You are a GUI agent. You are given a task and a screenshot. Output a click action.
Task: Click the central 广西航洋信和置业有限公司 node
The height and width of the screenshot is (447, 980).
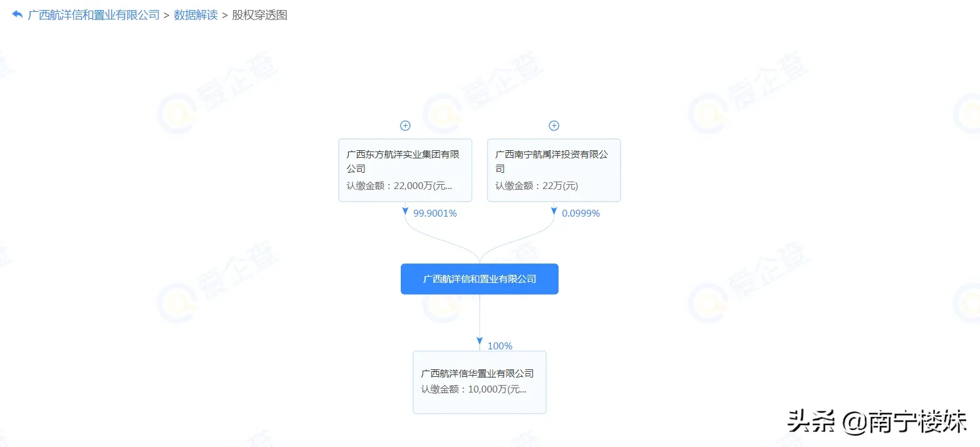coord(480,279)
